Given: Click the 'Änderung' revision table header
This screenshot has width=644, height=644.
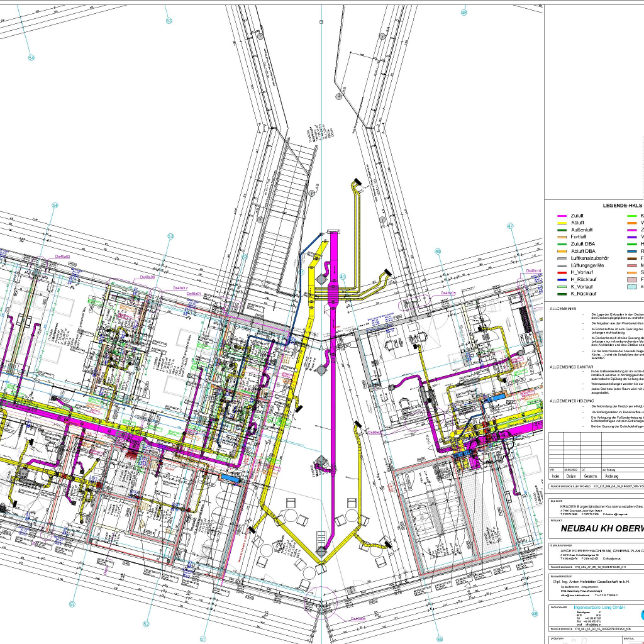Looking at the screenshot, I should tap(611, 477).
